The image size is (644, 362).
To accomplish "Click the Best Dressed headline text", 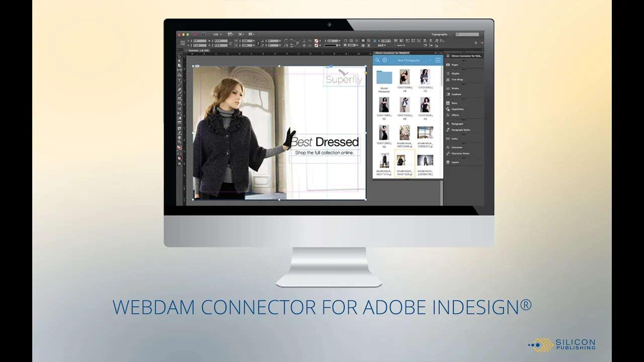I will point(325,142).
